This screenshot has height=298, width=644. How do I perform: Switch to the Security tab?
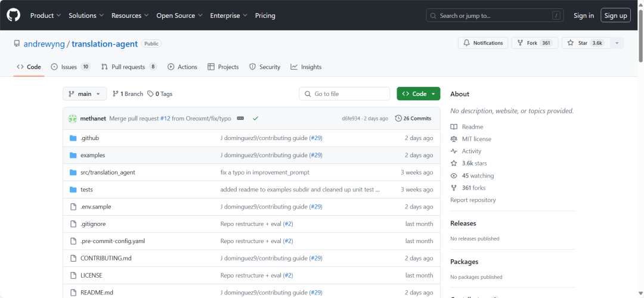(x=265, y=67)
